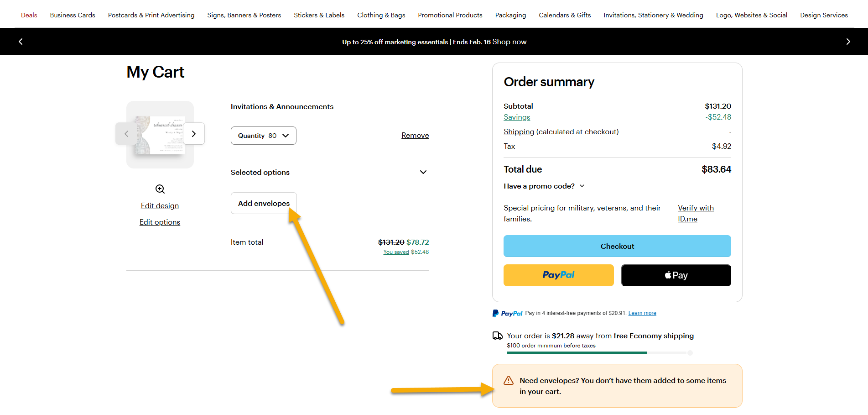Advance promo banner with right arrow
This screenshot has width=868, height=415.
(x=848, y=42)
